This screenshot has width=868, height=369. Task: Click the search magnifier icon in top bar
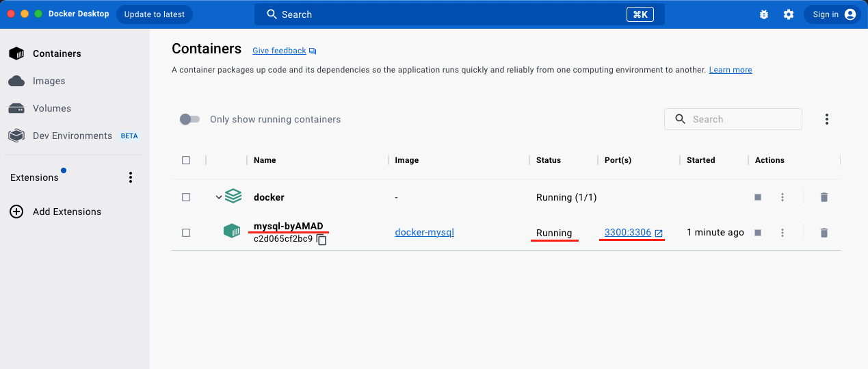(272, 14)
